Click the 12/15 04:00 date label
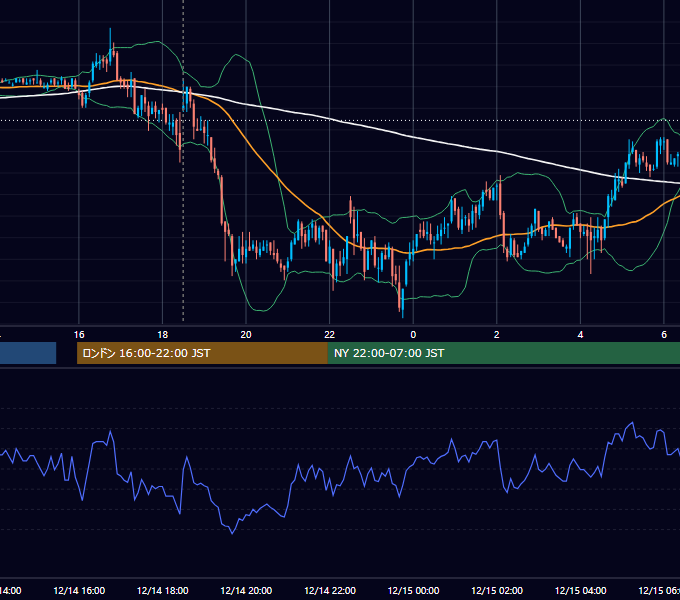680x600 pixels. point(580,590)
